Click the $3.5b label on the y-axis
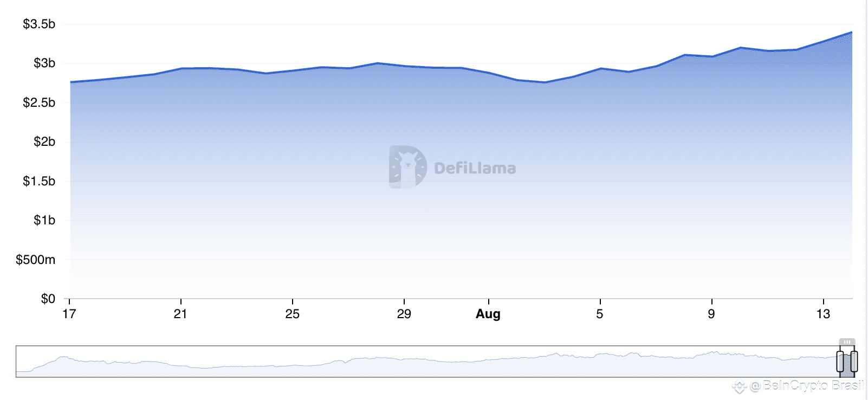Image resolution: width=868 pixels, height=400 pixels. tap(39, 24)
